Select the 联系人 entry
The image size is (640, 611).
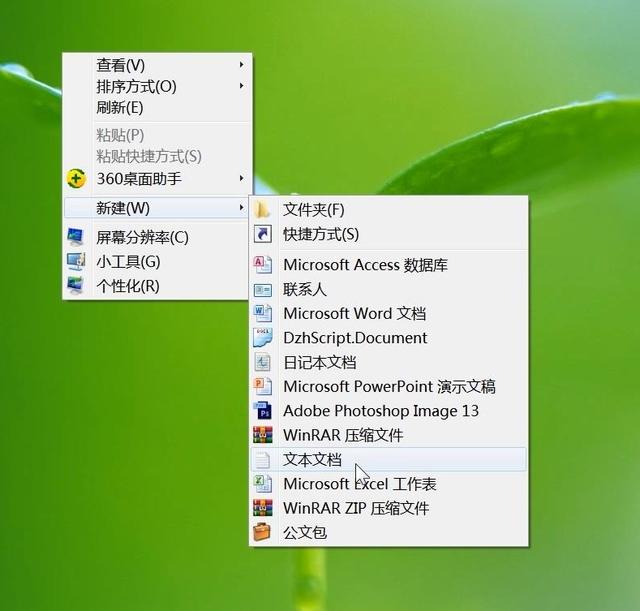389,289
